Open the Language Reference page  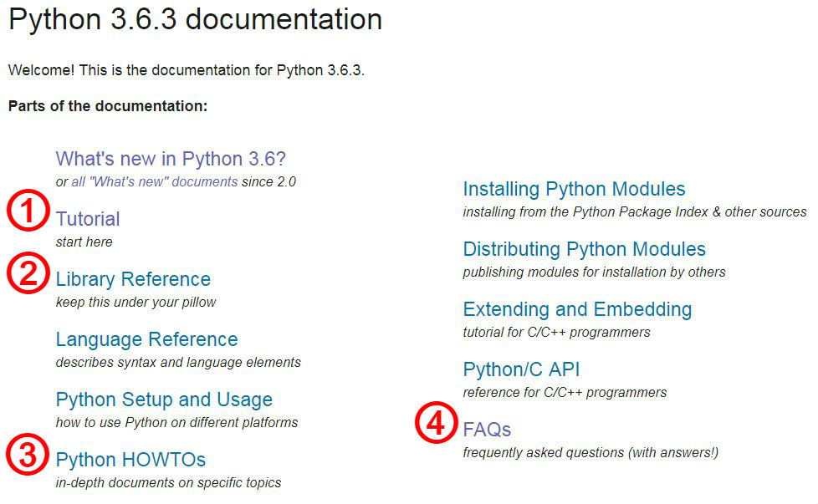(146, 339)
